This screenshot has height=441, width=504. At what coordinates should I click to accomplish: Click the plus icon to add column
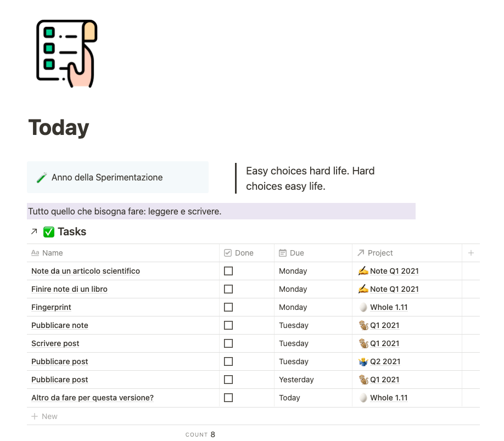coord(471,253)
